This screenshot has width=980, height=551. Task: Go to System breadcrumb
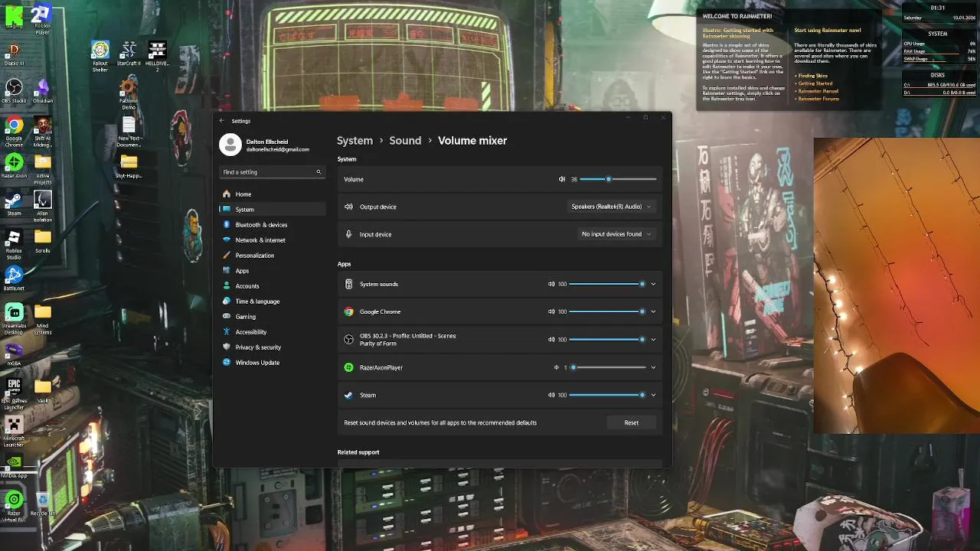tap(355, 141)
